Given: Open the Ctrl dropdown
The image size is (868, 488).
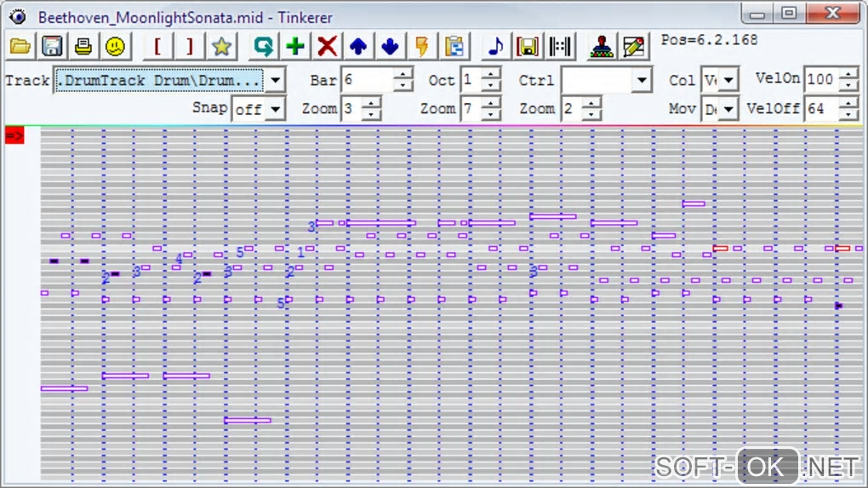Looking at the screenshot, I should tap(642, 80).
